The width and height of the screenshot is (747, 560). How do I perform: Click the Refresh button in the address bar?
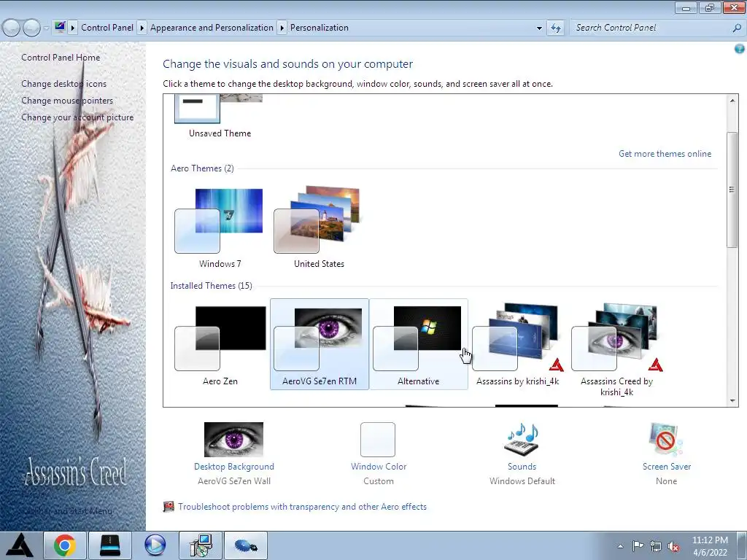click(555, 28)
